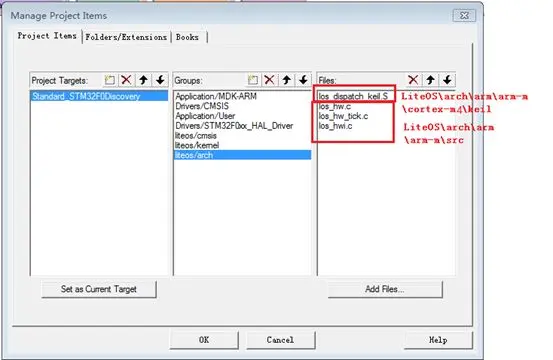
Task: Close the Manage Project Items dialog
Action: coord(464,16)
